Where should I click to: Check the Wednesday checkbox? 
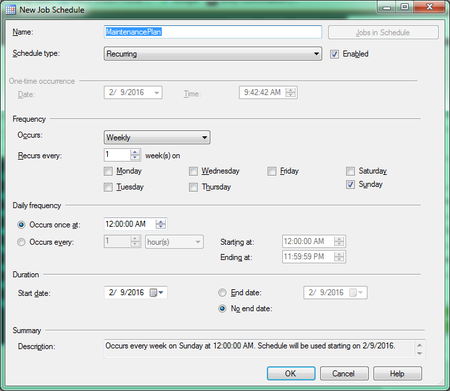[x=193, y=171]
